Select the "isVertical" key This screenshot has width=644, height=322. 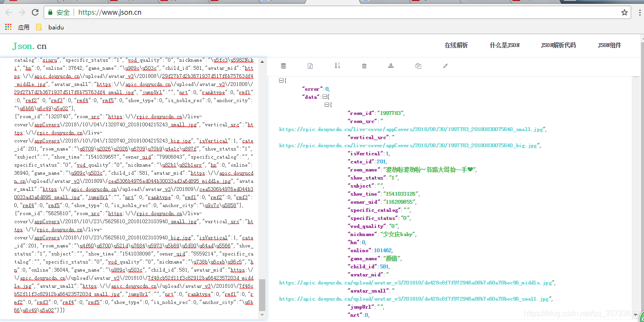click(366, 153)
